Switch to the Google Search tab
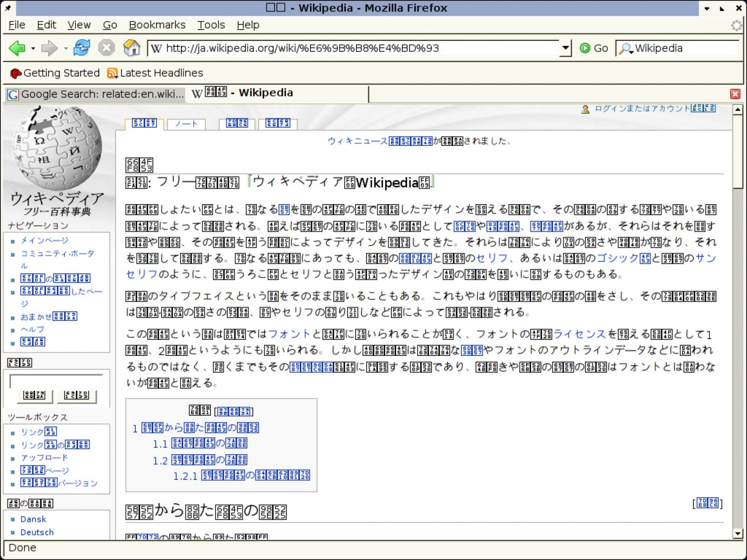This screenshot has width=747, height=560. (x=95, y=94)
